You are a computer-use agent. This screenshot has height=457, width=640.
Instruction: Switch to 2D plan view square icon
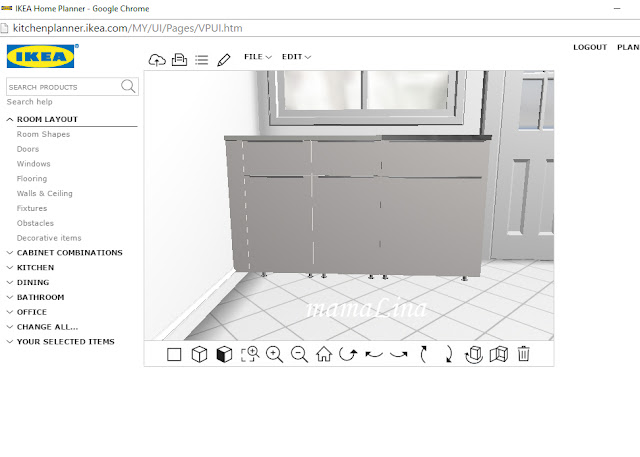(174, 354)
